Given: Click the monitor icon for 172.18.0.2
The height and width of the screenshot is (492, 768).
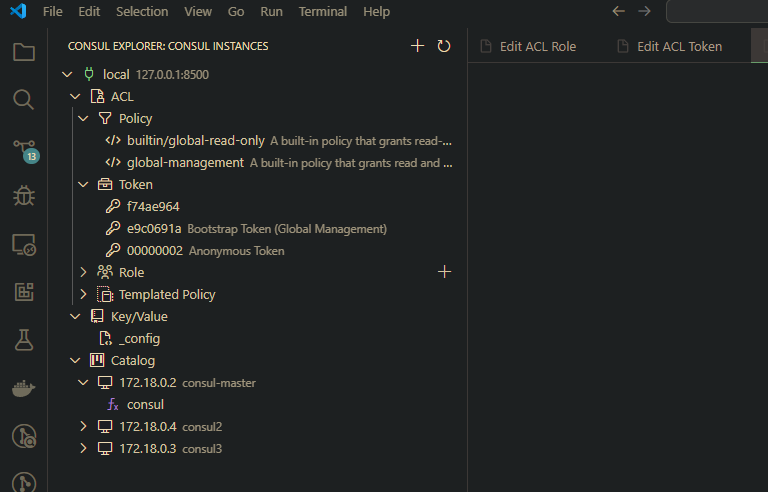Looking at the screenshot, I should tap(105, 383).
